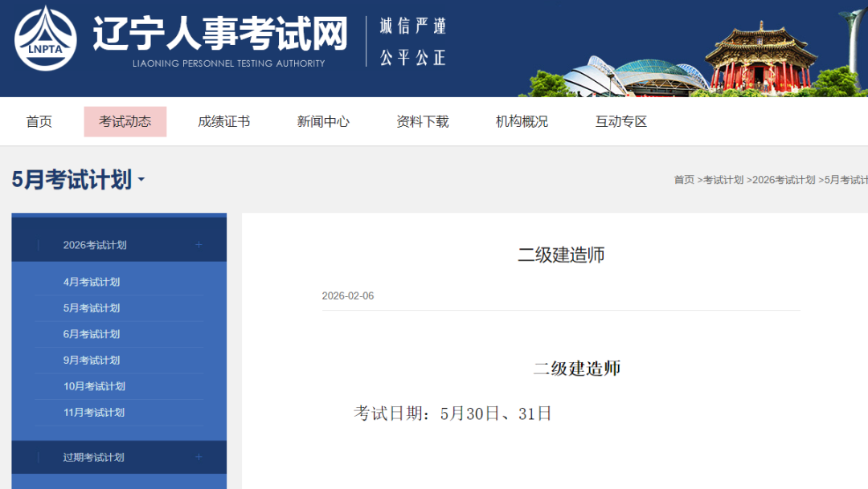Select 5月考试计划 in the sidebar
This screenshot has width=868, height=489.
click(92, 308)
